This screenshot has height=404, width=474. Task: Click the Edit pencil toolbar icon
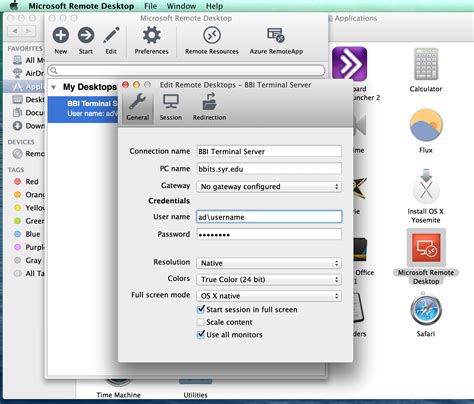111,35
